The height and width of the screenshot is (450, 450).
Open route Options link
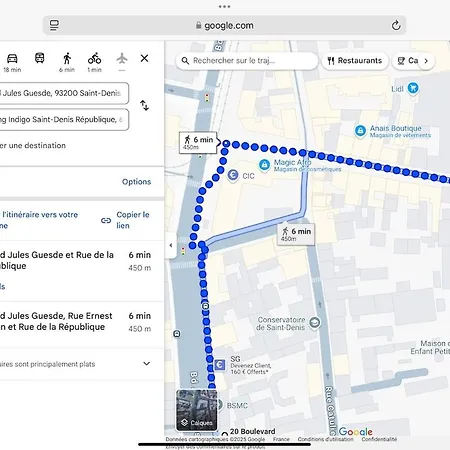tap(136, 182)
